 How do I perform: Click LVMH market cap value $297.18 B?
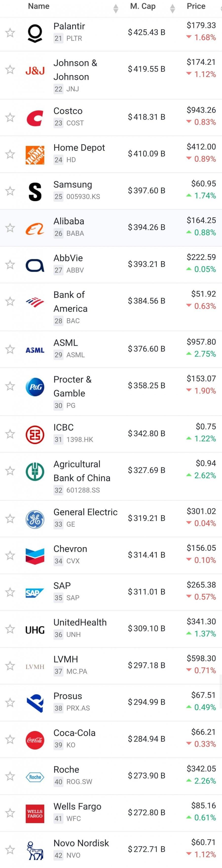coord(147,665)
